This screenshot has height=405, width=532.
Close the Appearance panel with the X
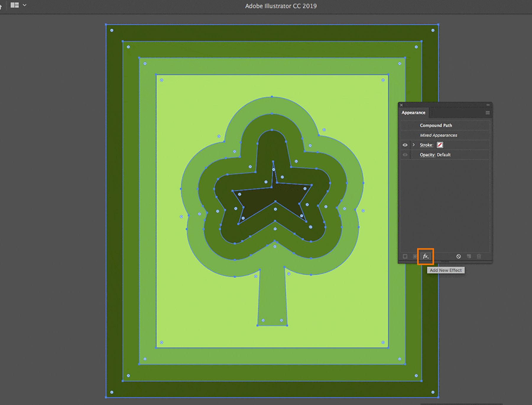(401, 105)
